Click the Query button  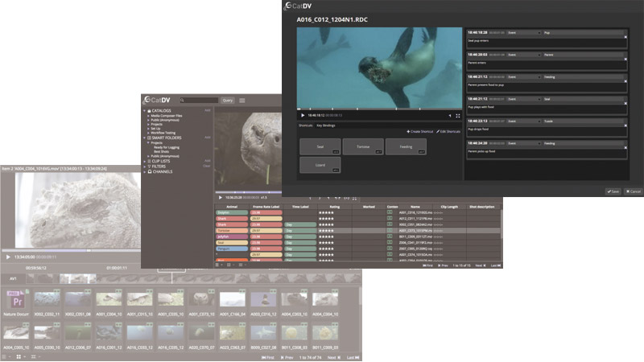tap(228, 100)
